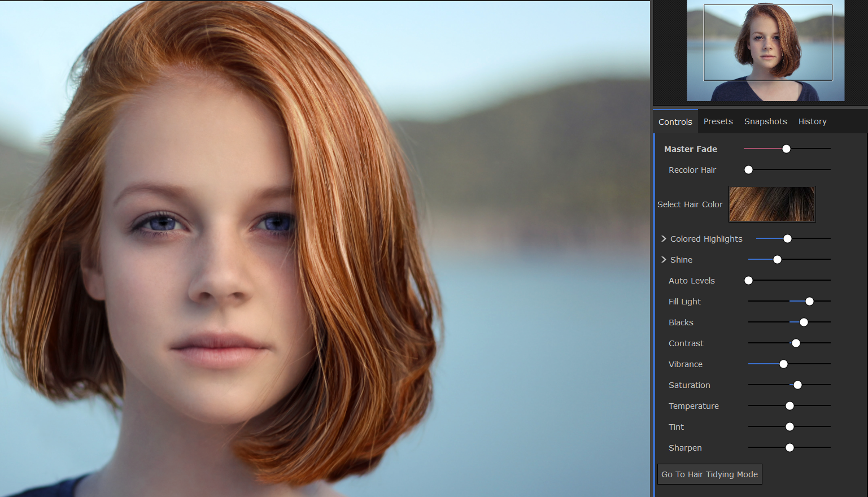Select the Recolor Hair slider handle
Image resolution: width=868 pixels, height=497 pixels.
pos(748,169)
